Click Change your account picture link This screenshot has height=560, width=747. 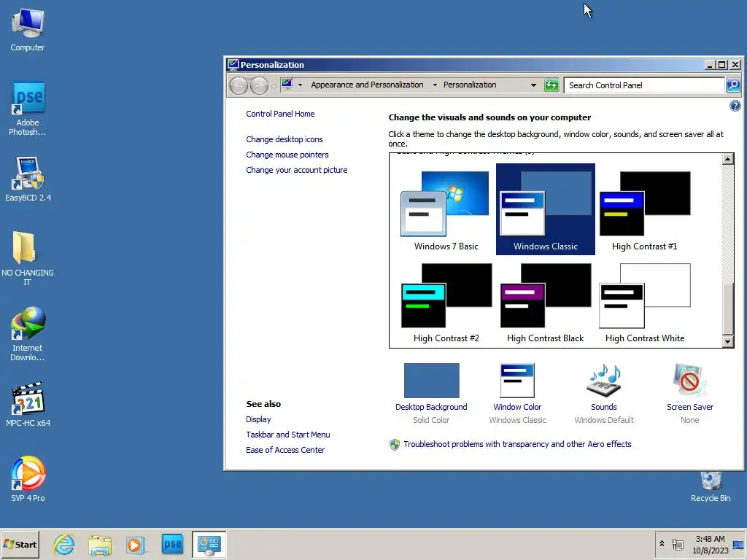click(x=297, y=170)
